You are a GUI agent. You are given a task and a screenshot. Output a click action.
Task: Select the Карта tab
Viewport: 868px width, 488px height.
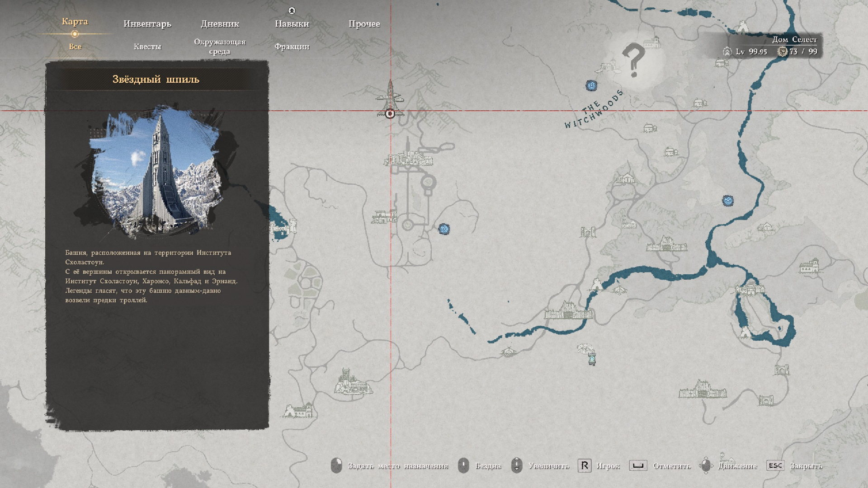click(x=75, y=21)
